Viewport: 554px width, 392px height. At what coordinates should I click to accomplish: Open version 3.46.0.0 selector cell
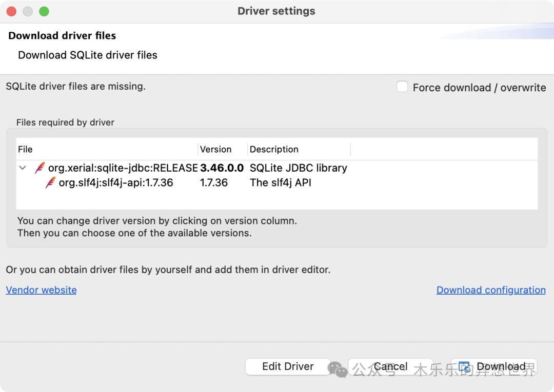click(222, 168)
